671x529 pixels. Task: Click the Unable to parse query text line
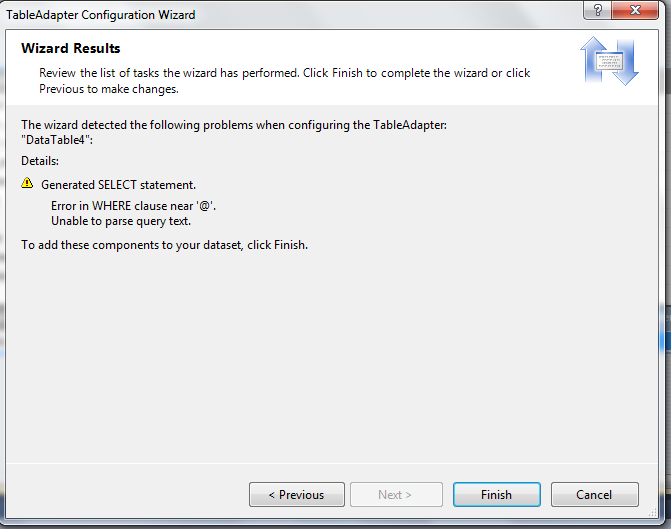(120, 221)
